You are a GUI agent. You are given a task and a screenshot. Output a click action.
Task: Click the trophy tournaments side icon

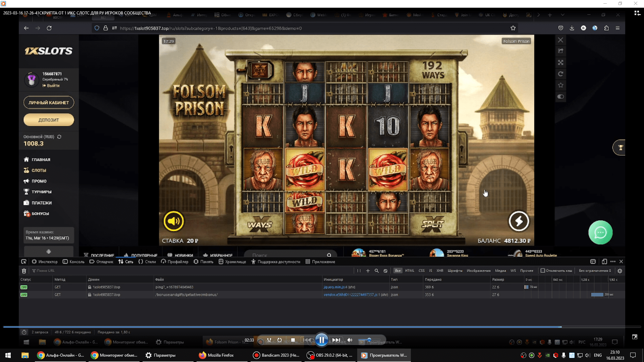(620, 147)
